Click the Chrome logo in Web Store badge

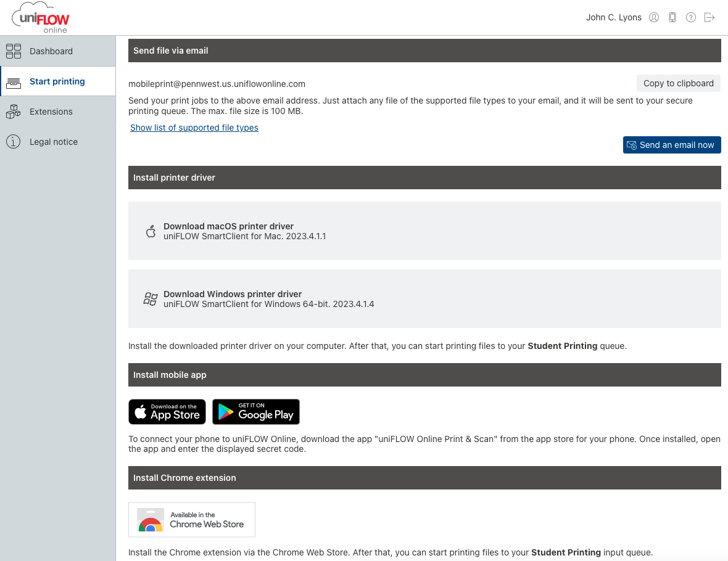click(151, 520)
